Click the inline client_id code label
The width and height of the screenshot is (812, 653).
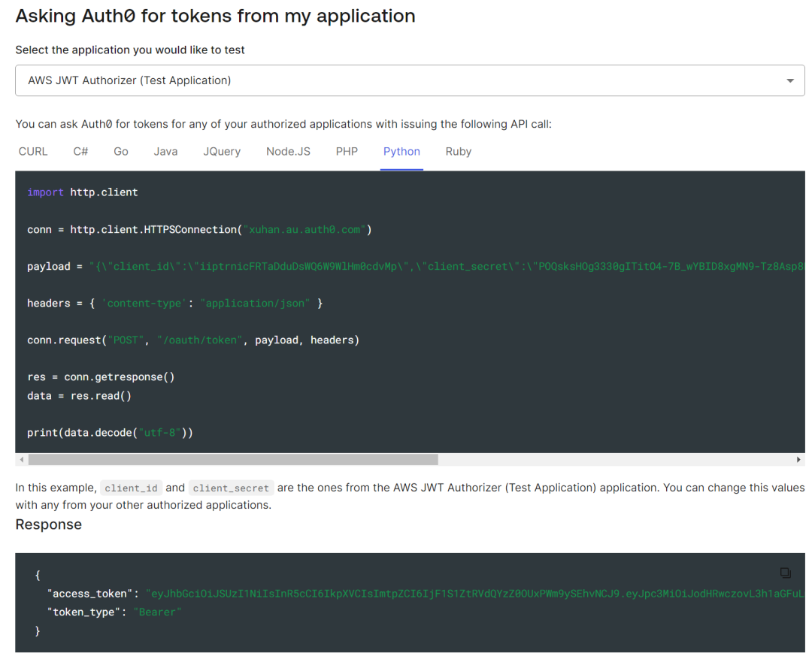pyautogui.click(x=131, y=488)
